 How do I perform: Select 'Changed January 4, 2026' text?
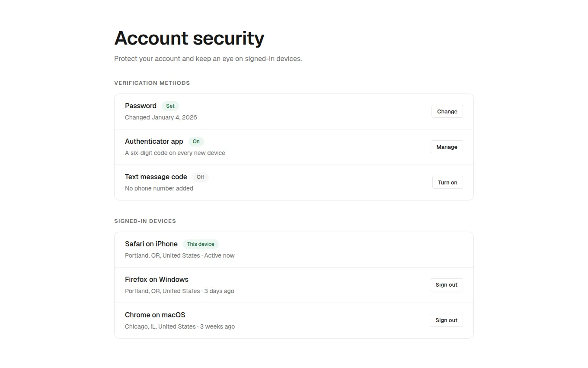(x=161, y=117)
